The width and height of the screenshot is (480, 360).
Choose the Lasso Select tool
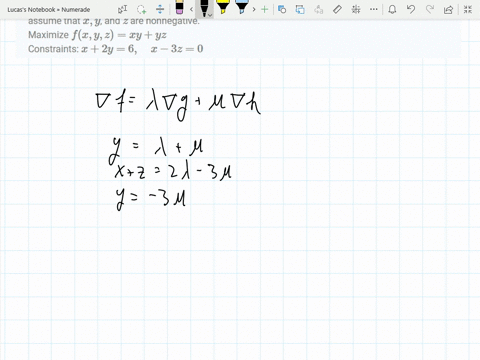click(x=142, y=9)
